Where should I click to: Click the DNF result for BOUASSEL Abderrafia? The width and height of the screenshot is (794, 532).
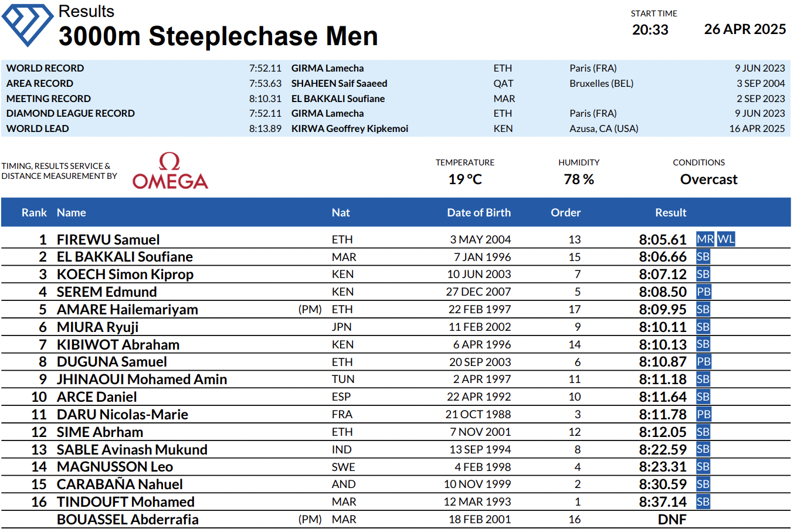click(672, 520)
